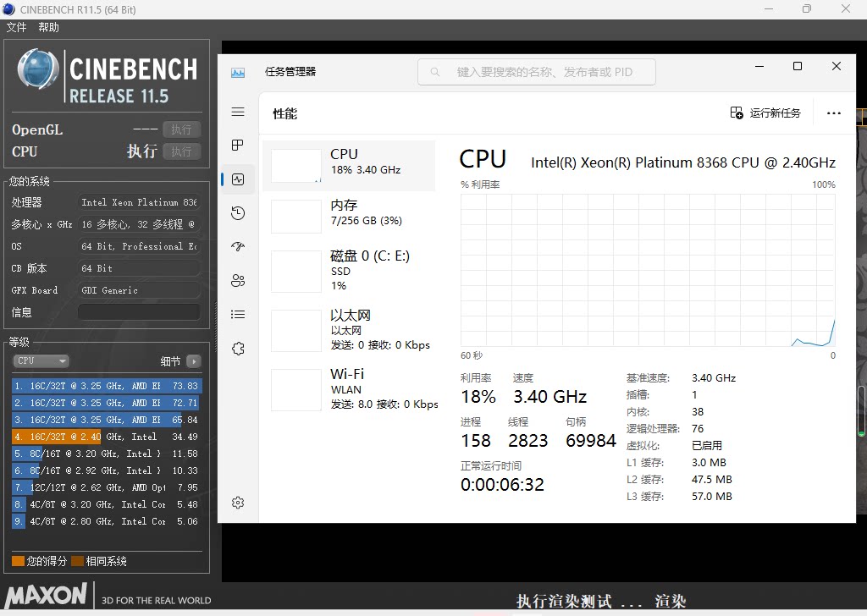The width and height of the screenshot is (867, 616).
Task: Click the orange 您的得分 legend swatch
Action: tap(19, 561)
